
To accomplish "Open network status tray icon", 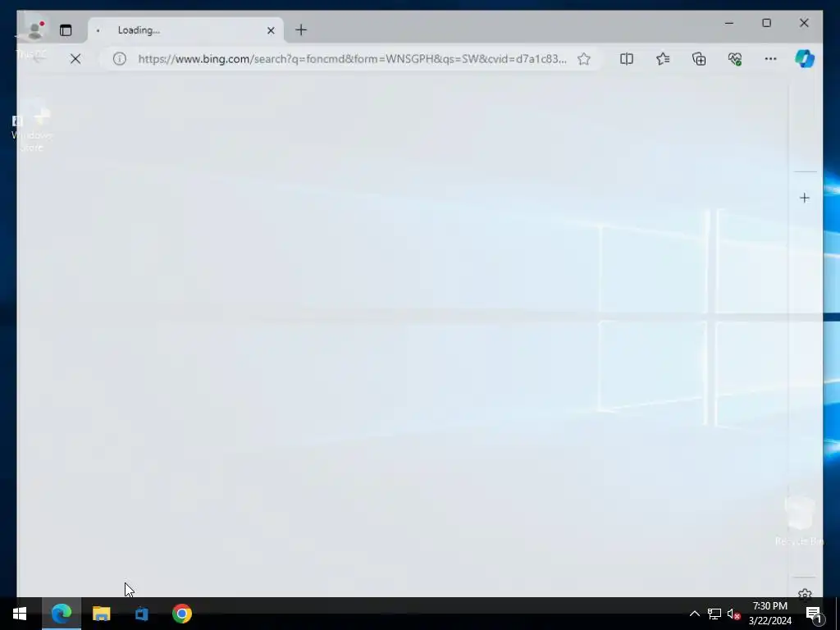I will 714,614.
